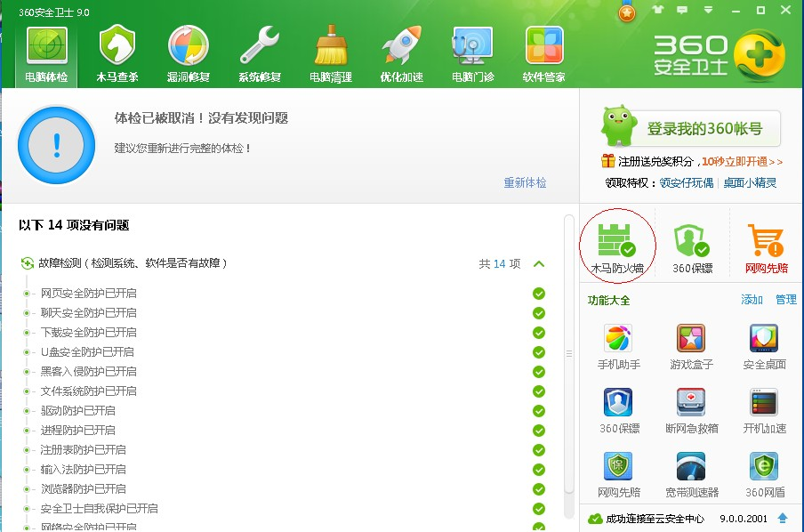804x532 pixels.
Task: Click the green check for 注册表防护已开启
Action: tap(538, 450)
